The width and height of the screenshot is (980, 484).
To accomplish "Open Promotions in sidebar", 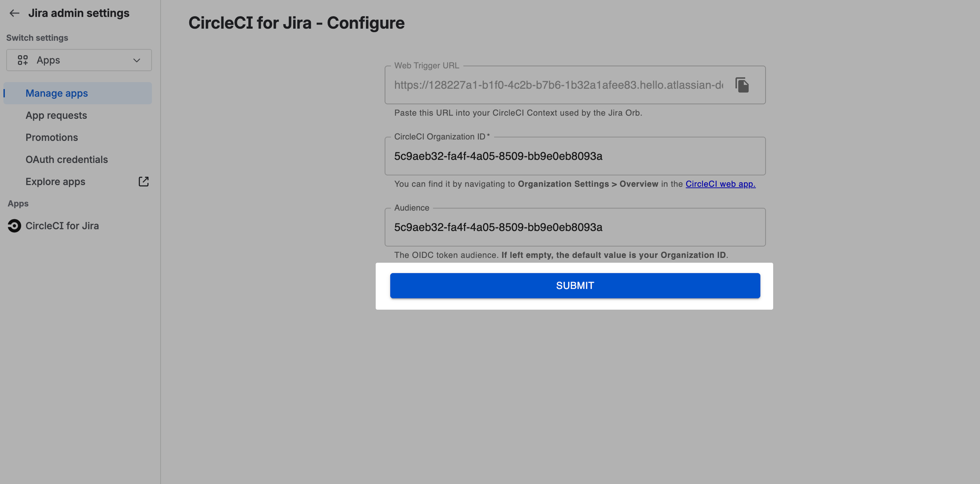I will 52,138.
